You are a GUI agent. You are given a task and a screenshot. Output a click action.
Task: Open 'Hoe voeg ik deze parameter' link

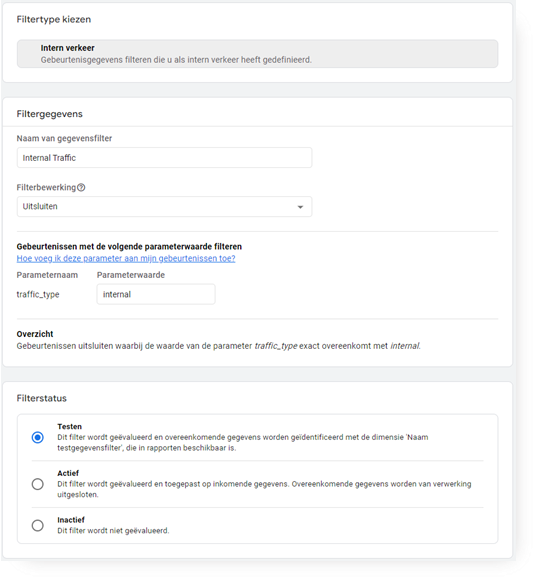tap(126, 259)
